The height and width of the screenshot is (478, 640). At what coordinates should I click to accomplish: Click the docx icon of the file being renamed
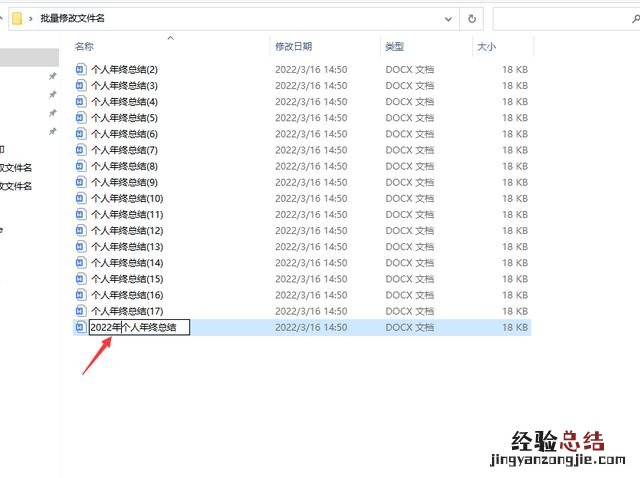[x=81, y=327]
